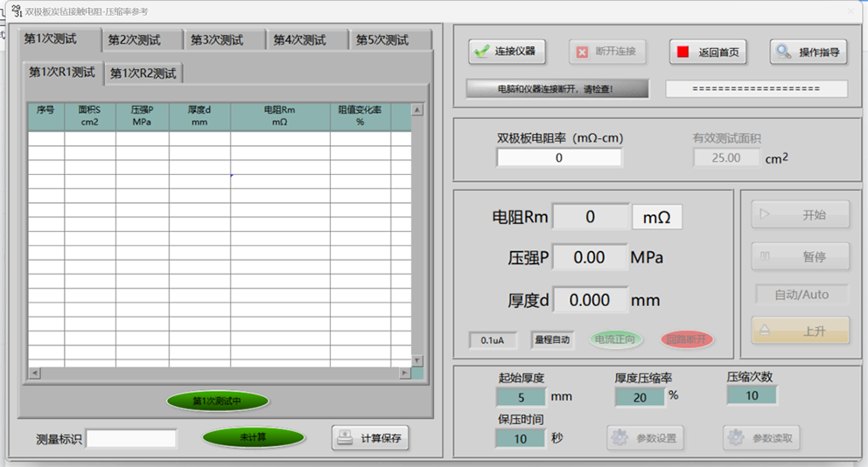Open the 操作指导 operation guide
Viewport: 868px width, 467px height.
point(809,52)
